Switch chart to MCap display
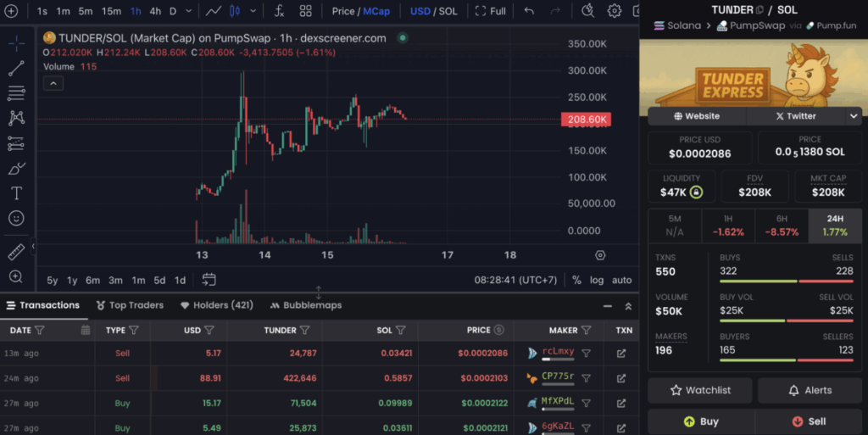Image resolution: width=868 pixels, height=435 pixels. pyautogui.click(x=377, y=11)
